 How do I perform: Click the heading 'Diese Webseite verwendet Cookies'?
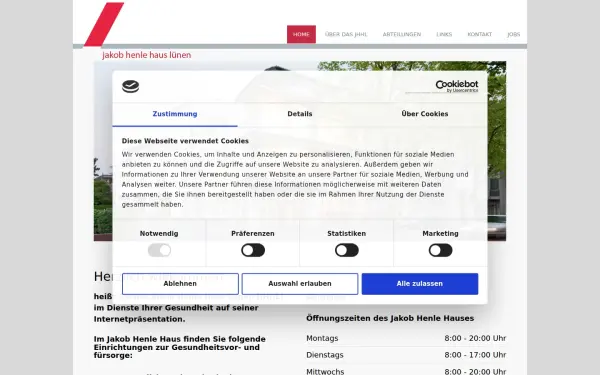[185, 141]
